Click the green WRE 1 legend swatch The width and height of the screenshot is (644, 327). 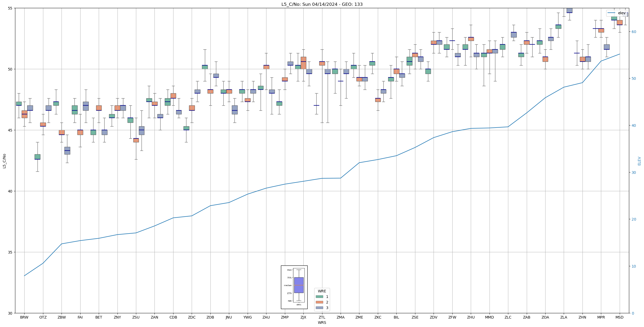tap(319, 297)
